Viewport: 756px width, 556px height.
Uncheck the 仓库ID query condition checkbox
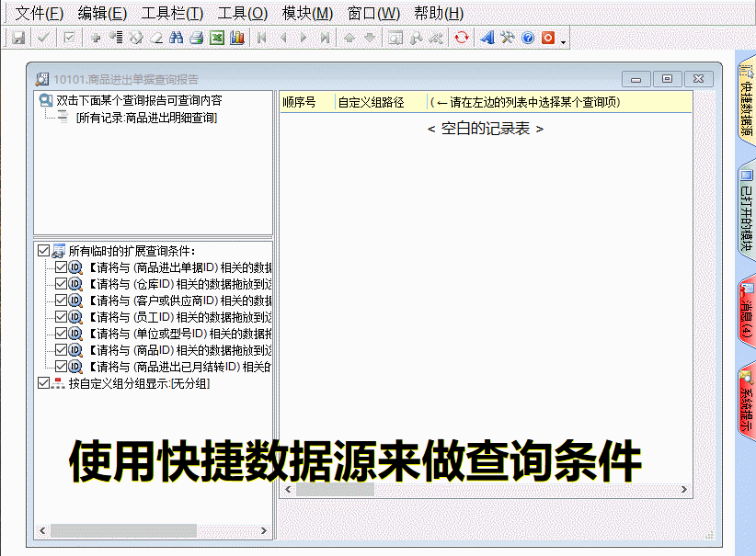pyautogui.click(x=62, y=284)
